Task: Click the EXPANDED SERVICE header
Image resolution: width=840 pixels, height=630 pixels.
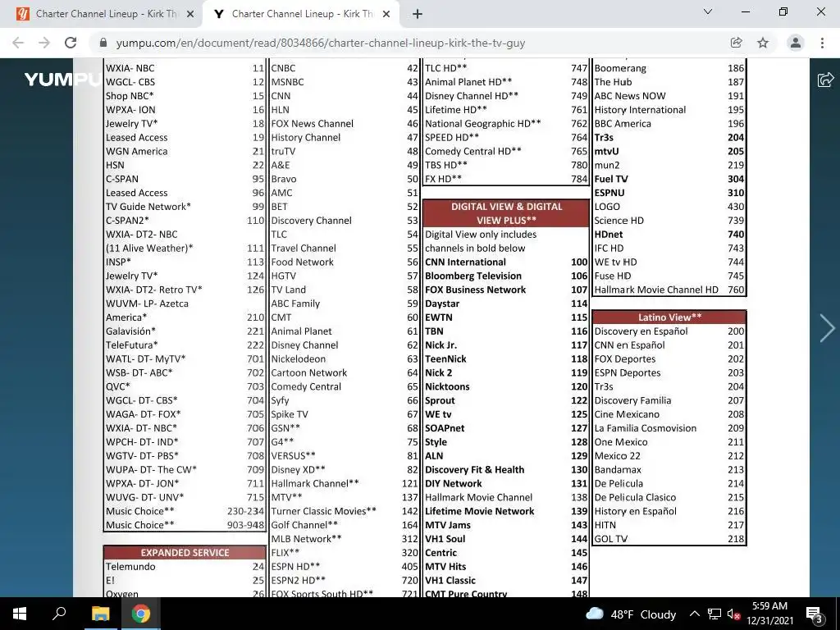Action: click(x=185, y=552)
